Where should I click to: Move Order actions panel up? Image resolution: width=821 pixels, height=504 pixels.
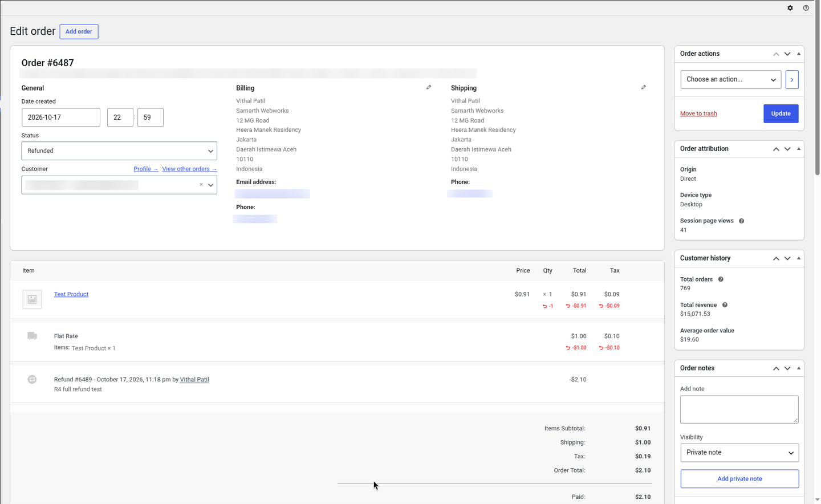[x=776, y=54]
